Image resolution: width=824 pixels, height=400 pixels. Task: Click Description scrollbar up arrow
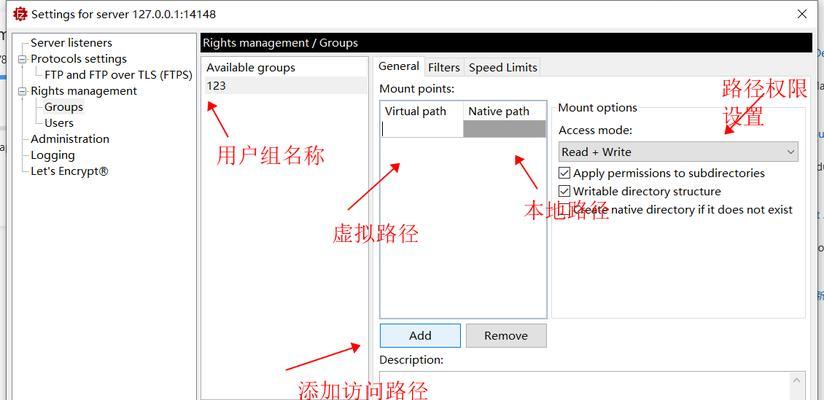(797, 380)
